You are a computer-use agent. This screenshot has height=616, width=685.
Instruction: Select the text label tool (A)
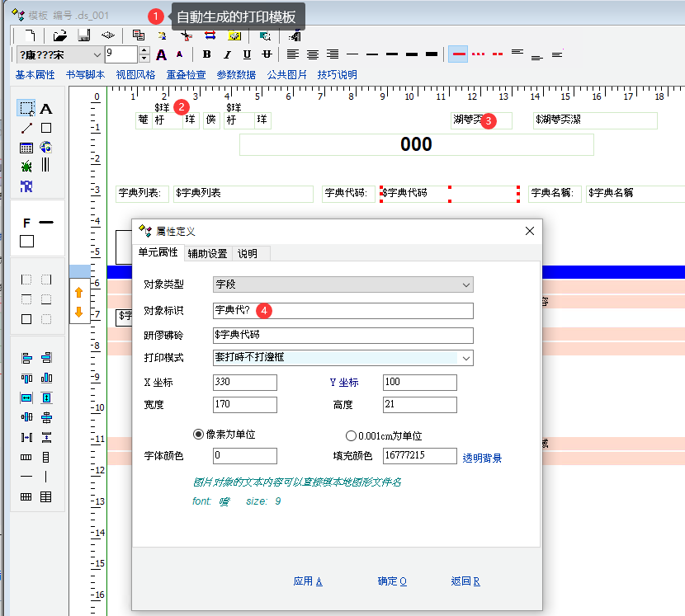coord(46,109)
